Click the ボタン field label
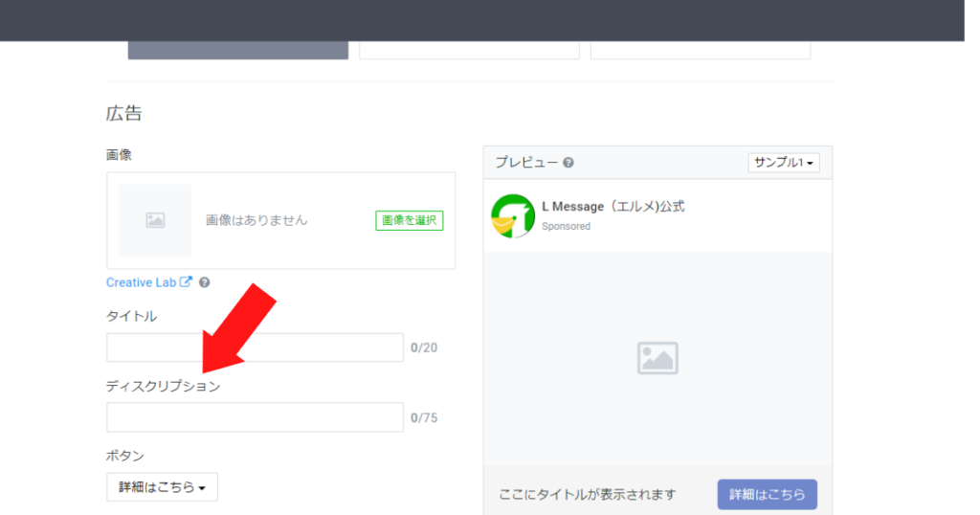980x515 pixels. (125, 456)
